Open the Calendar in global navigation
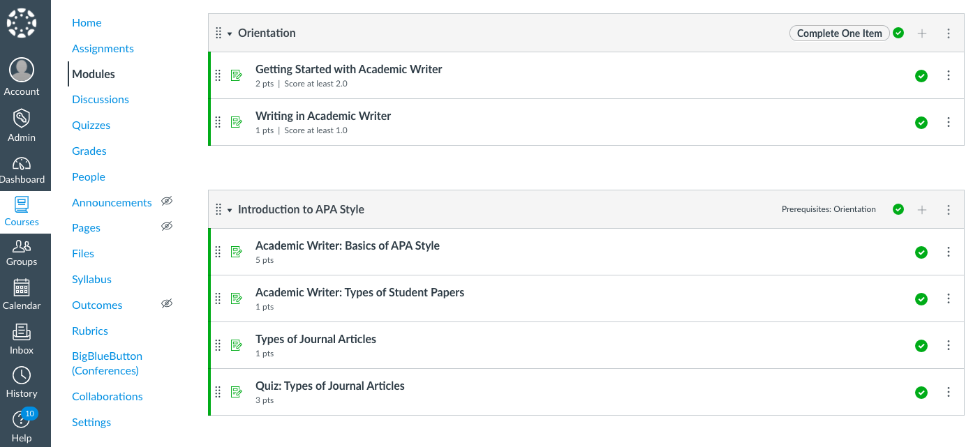The width and height of the screenshot is (980, 447). tap(22, 287)
